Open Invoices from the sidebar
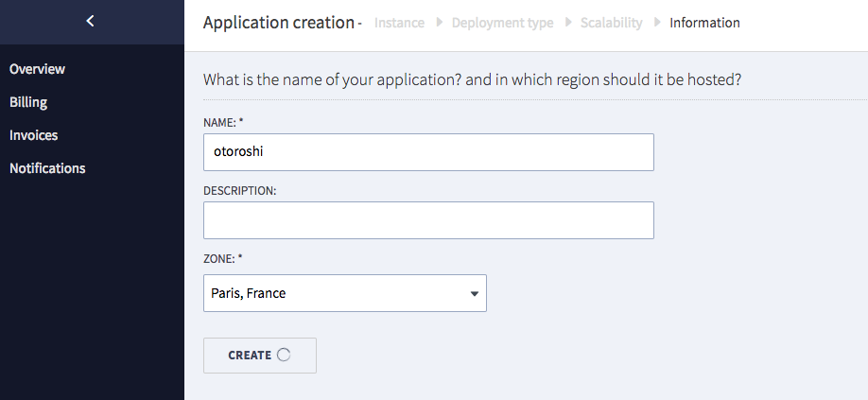 click(x=33, y=135)
